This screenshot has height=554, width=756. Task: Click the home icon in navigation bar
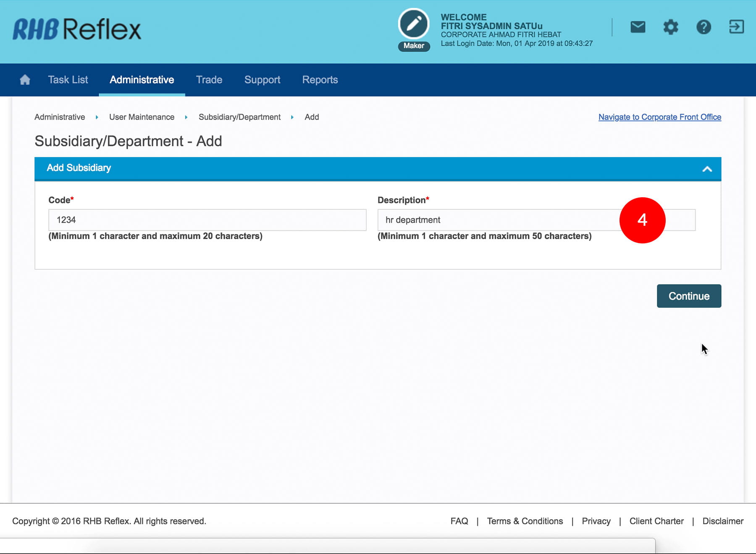tap(25, 80)
